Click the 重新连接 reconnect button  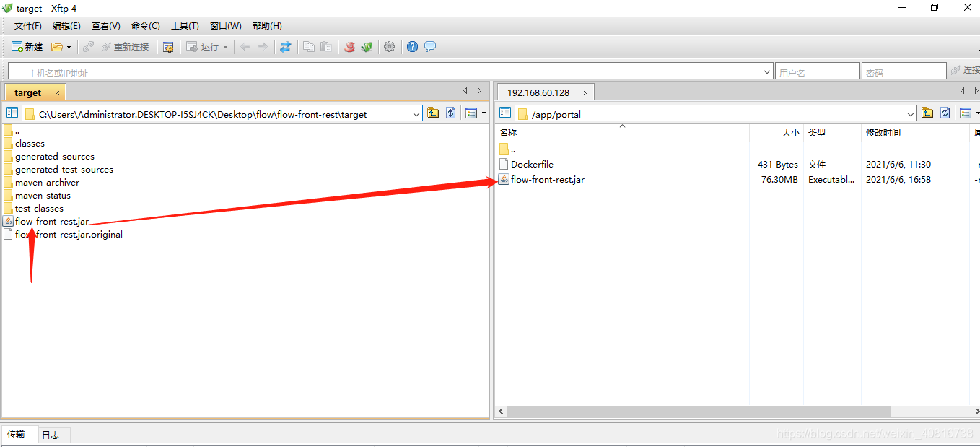pyautogui.click(x=125, y=47)
